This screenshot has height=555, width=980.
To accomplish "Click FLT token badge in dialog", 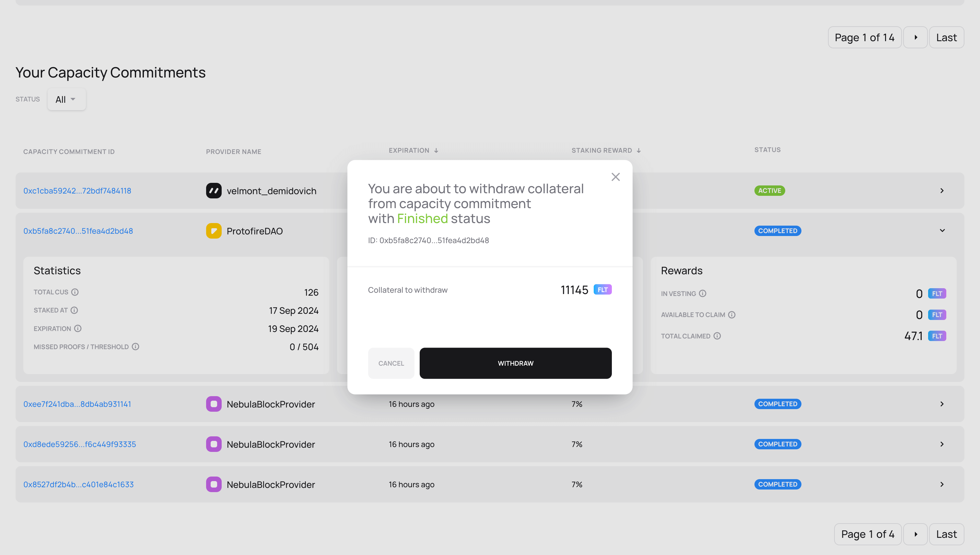I will [603, 290].
